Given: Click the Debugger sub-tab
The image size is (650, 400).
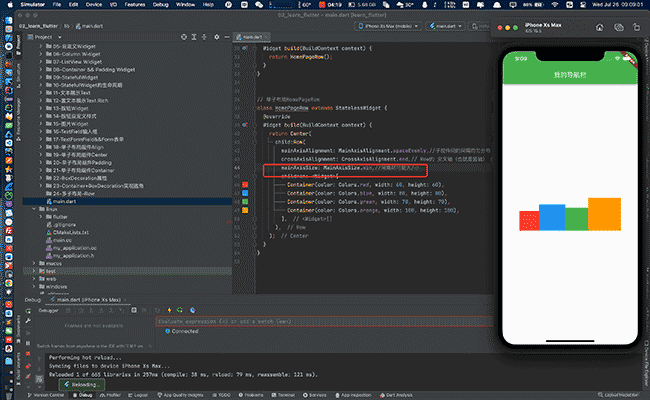Looking at the screenshot, I should click(49, 310).
